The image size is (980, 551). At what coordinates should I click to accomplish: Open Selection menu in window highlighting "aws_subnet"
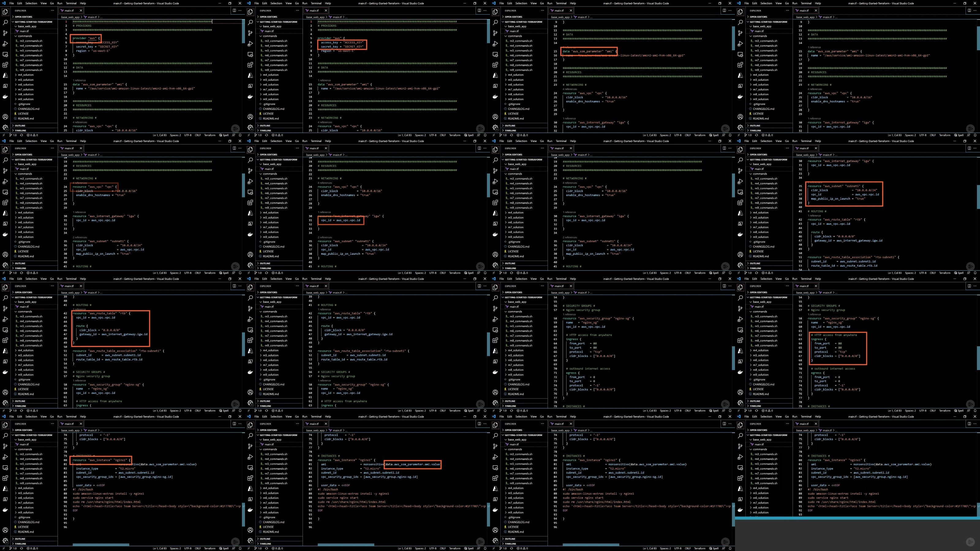766,141
